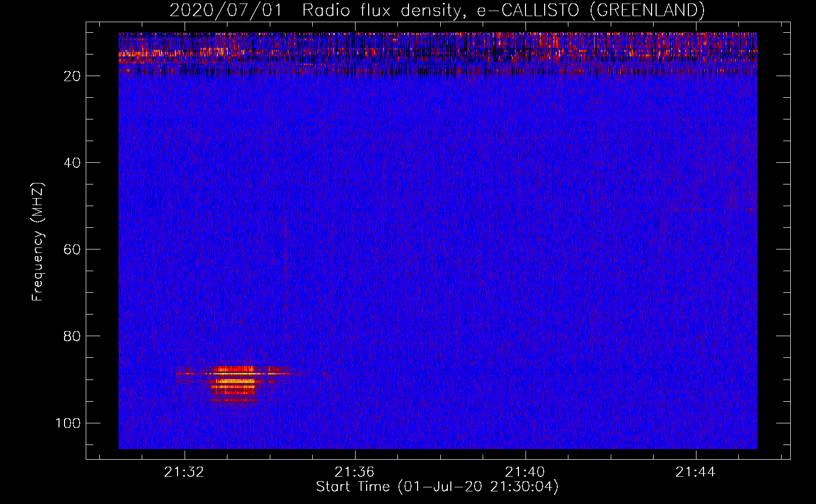Click the 21:44 time tick label

pyautogui.click(x=695, y=472)
